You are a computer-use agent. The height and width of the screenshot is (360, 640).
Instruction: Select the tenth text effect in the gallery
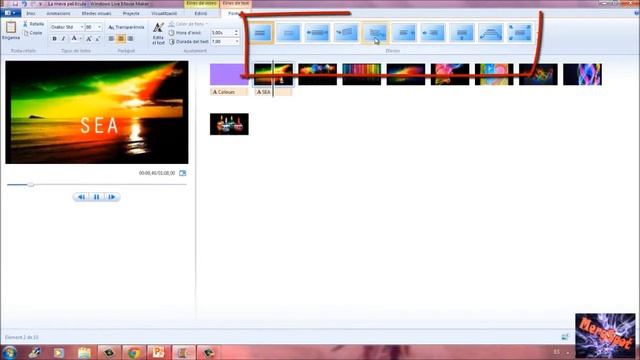[520, 33]
